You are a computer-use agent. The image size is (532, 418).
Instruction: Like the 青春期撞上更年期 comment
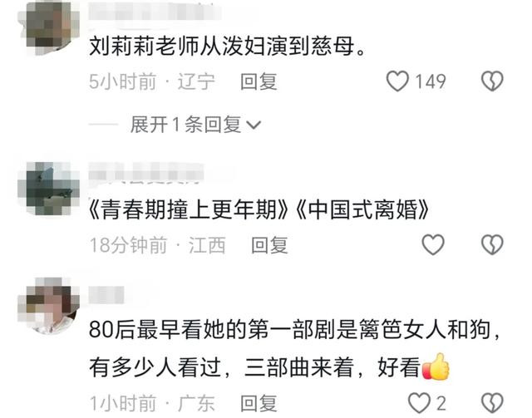[x=432, y=244]
